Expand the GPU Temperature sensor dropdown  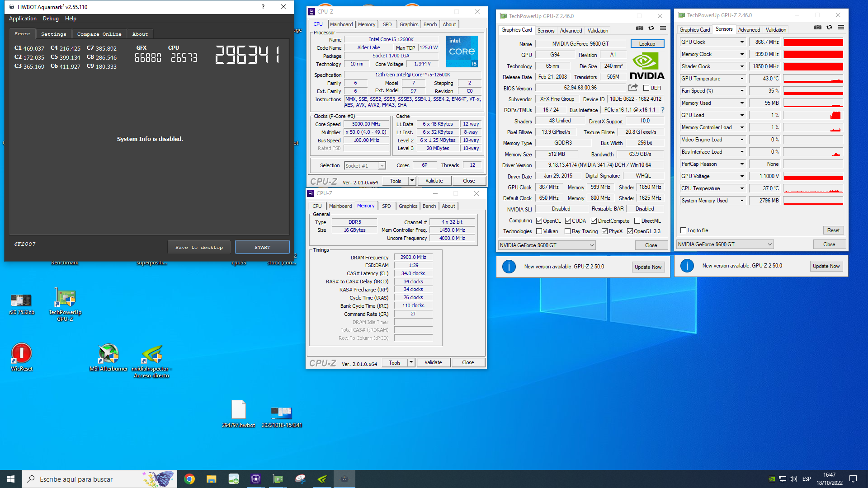(742, 79)
